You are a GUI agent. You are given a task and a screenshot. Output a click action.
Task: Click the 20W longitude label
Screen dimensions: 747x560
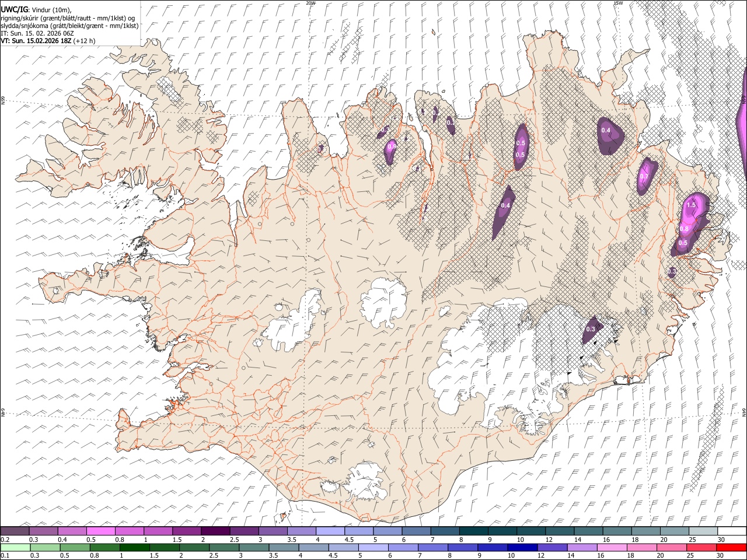(310, 3)
